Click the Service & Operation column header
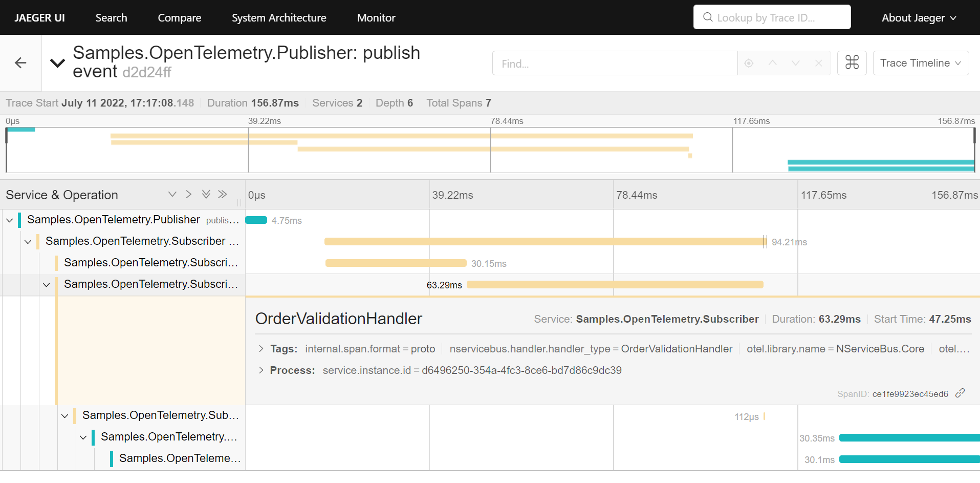Image resolution: width=980 pixels, height=483 pixels. (62, 195)
